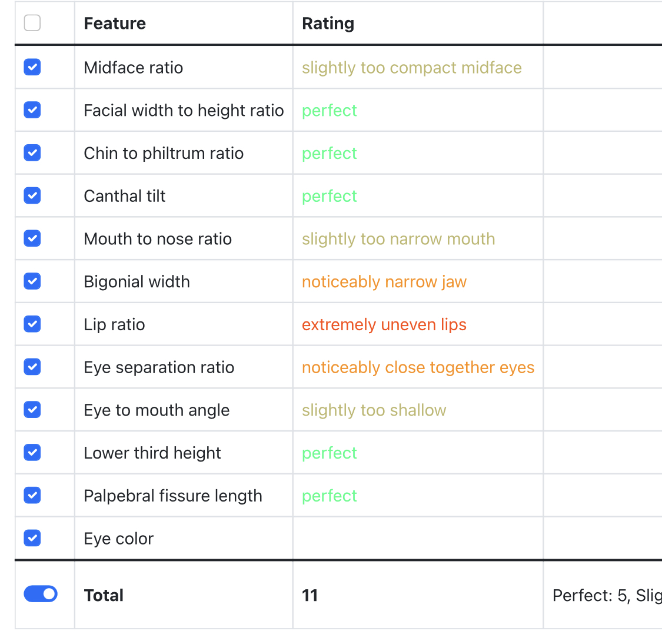The image size is (662, 644).
Task: Deselect the Chin to philtrum ratio checkbox
Action: tap(32, 153)
